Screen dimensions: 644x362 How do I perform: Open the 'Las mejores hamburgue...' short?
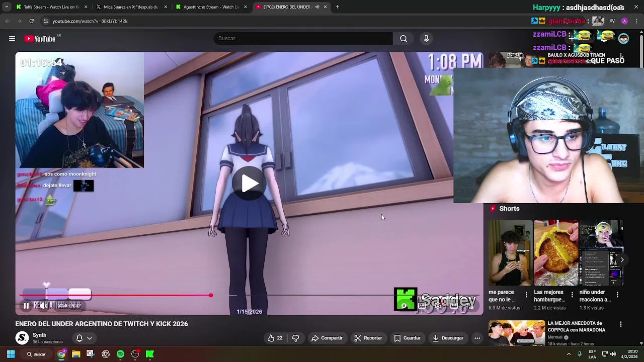tap(556, 252)
